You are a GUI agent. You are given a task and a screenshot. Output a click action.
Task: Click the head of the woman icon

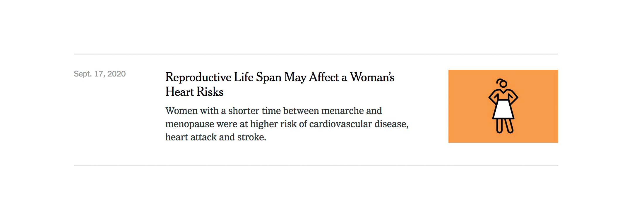pos(503,84)
